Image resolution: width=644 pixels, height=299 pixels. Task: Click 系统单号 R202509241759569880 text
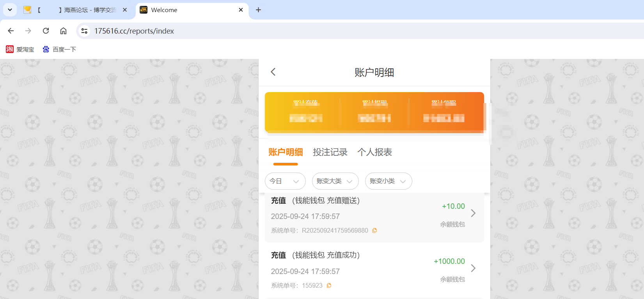319,230
